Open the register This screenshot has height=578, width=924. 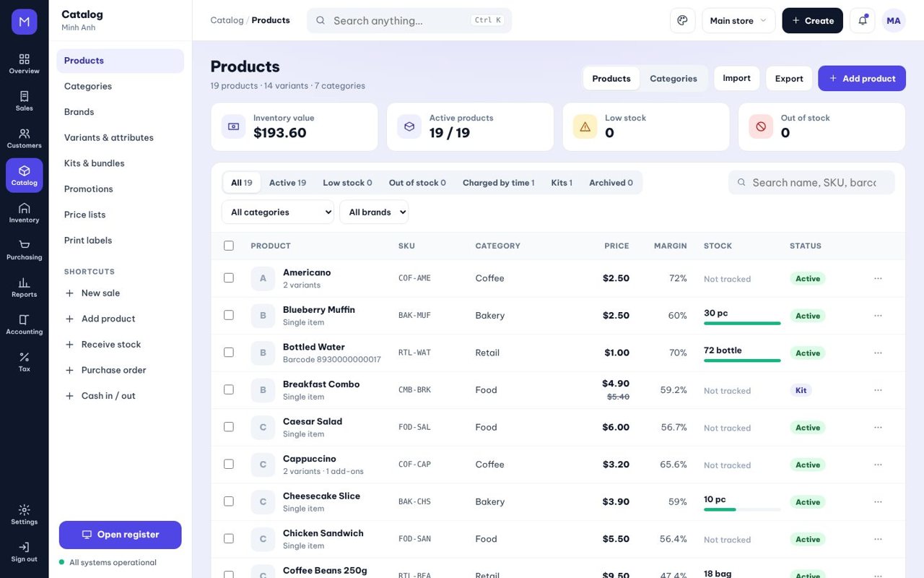point(120,535)
